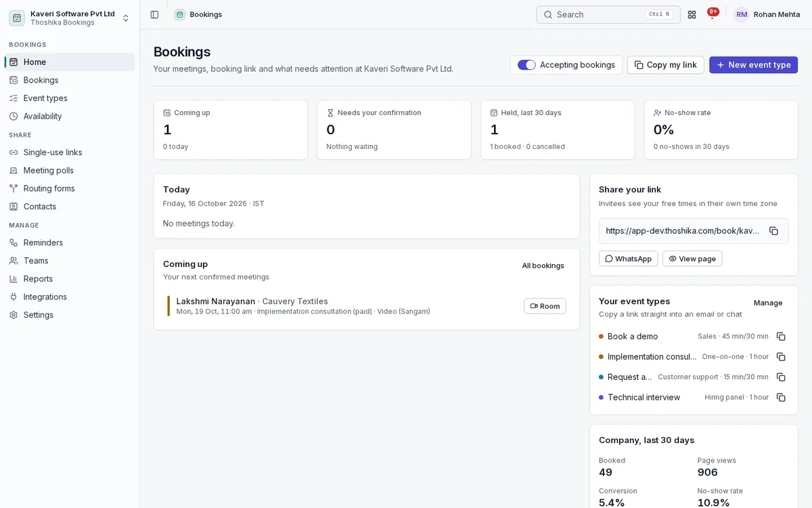Open Event types in sidebar
Screen dimensions: 812x508
coord(70,98)
